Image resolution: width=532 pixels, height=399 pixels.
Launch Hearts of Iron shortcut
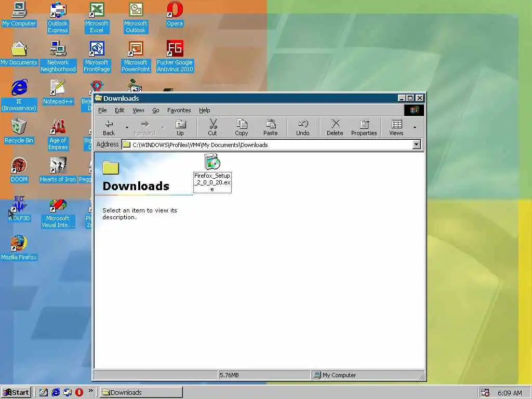click(58, 170)
